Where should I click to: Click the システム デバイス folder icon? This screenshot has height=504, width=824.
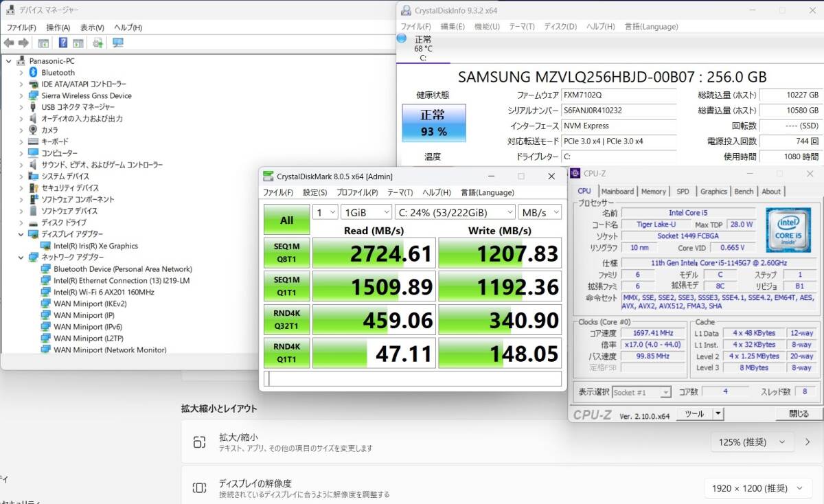(33, 176)
